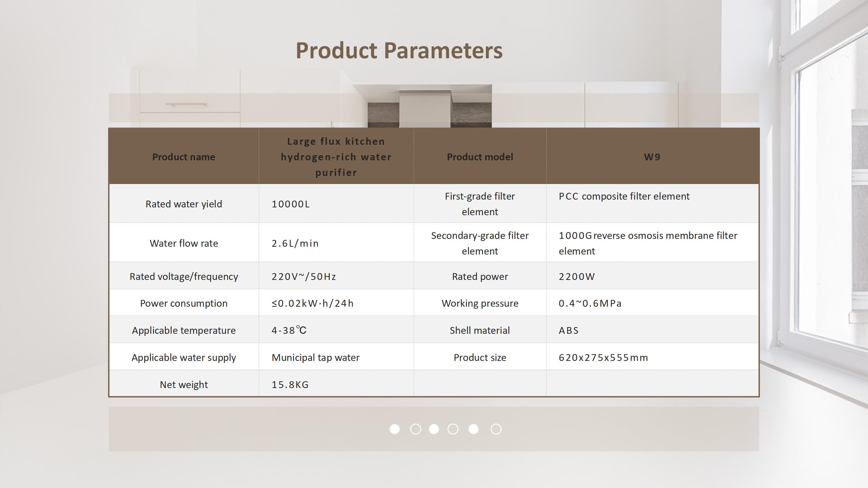The width and height of the screenshot is (868, 488).
Task: Select the 620x275x555mm product size cell
Action: [x=603, y=358]
